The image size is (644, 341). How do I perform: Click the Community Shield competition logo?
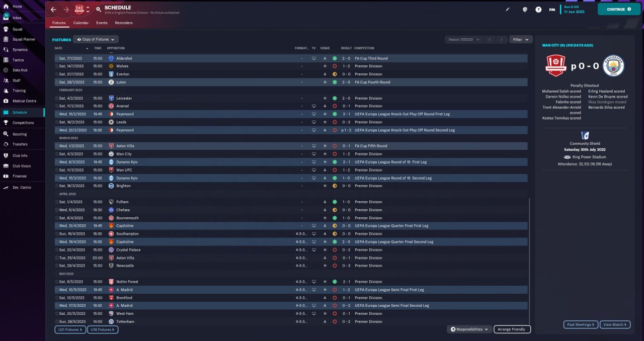click(585, 135)
